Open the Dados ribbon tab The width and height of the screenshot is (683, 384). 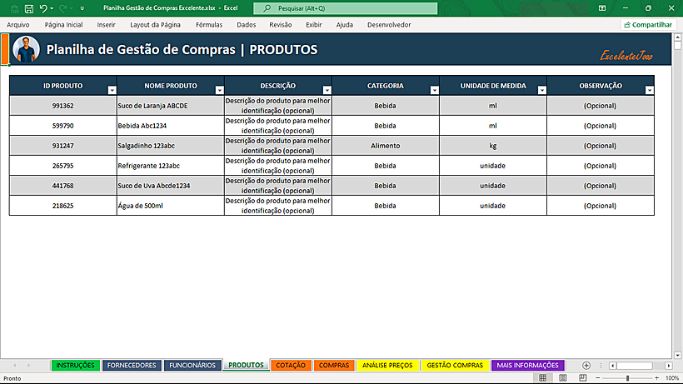point(246,25)
